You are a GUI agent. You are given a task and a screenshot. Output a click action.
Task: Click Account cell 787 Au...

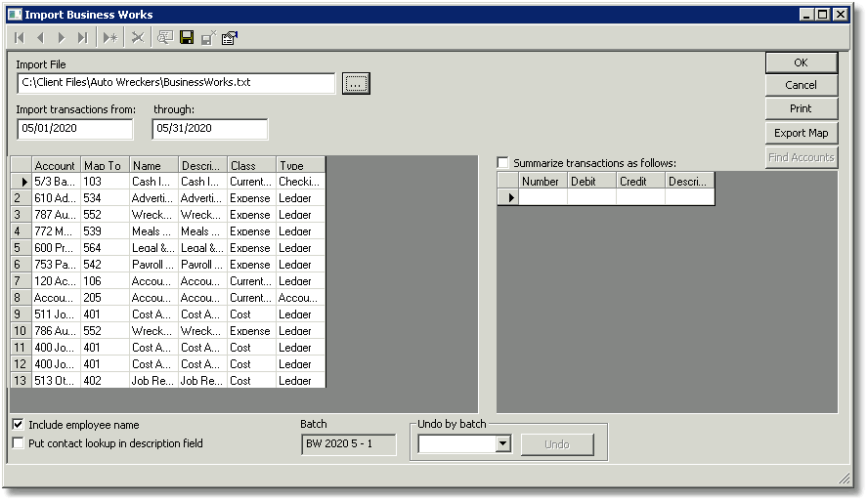[56, 215]
